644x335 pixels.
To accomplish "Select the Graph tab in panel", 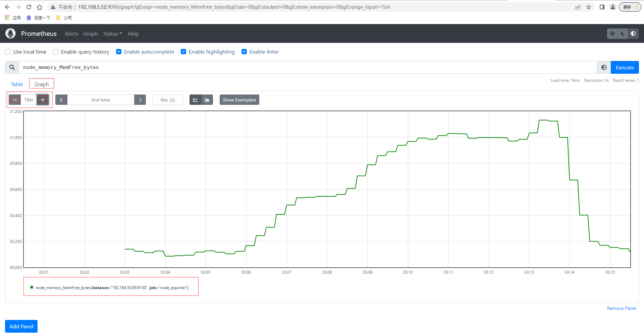I will tap(42, 84).
